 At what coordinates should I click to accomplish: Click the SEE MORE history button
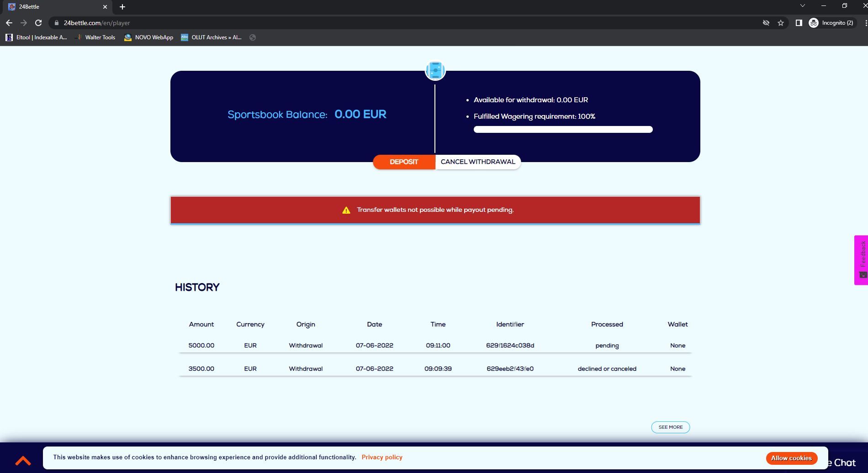(671, 427)
